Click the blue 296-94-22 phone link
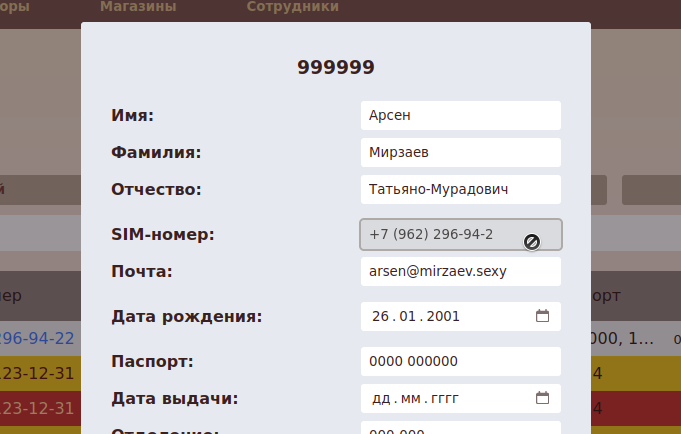This screenshot has height=434, width=681. coord(38,338)
